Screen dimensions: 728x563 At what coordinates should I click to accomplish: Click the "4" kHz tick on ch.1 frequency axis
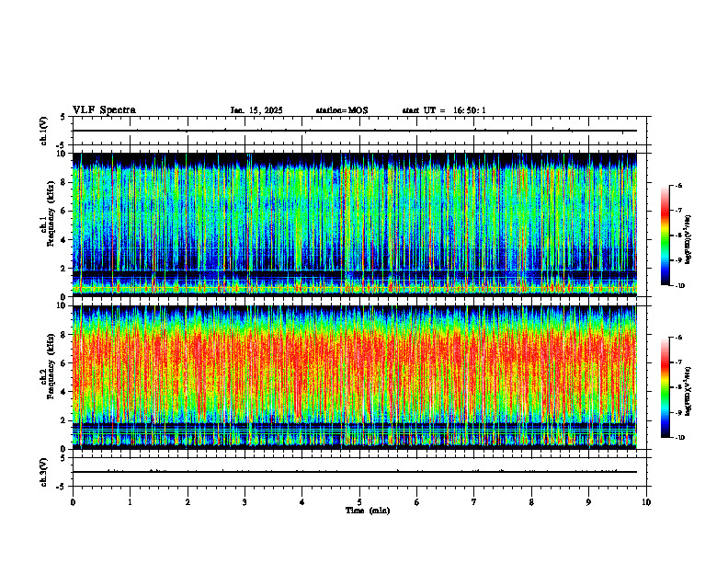click(x=64, y=240)
